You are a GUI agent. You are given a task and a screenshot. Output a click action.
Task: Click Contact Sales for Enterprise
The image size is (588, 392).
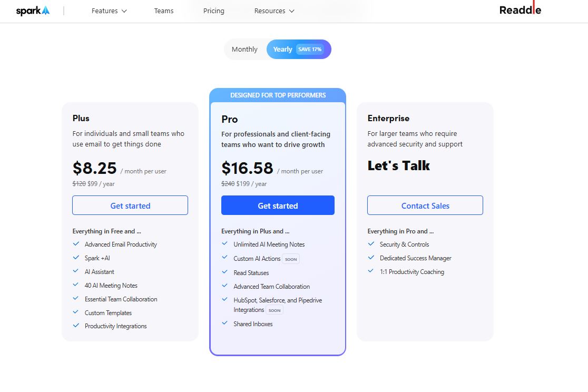[x=425, y=205]
